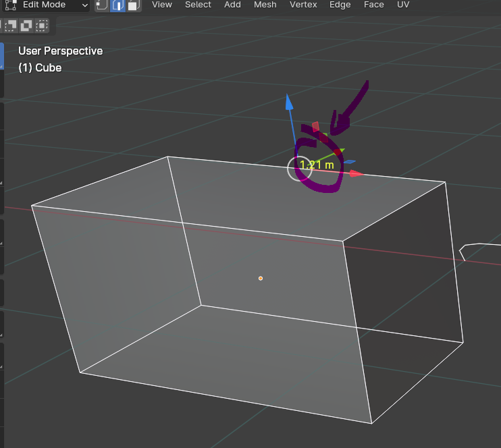Click the blue plane handle of the gizmo
This screenshot has height=448, width=501.
click(350, 162)
